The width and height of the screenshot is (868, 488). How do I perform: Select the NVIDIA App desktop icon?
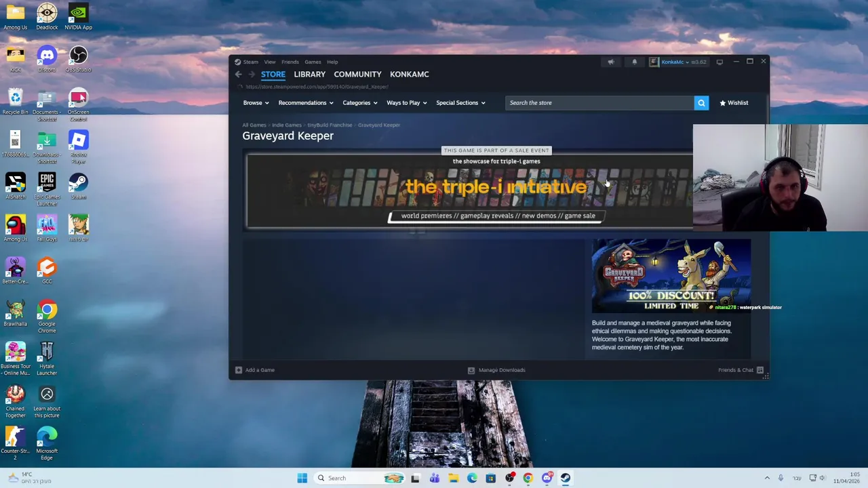tap(78, 17)
